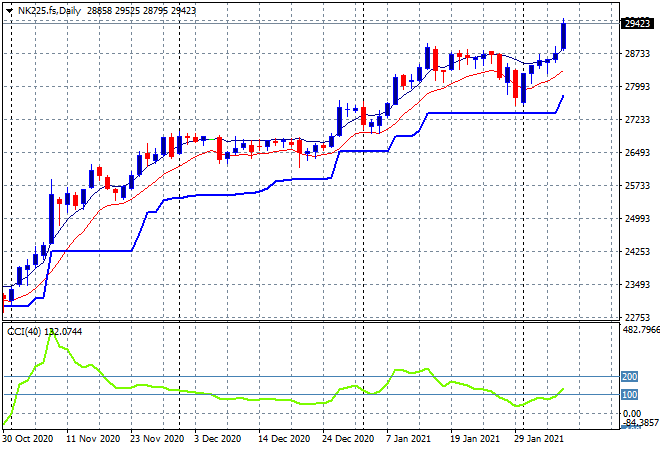Screen dimensions: 660x450
Task: Click the green CCI line peak
Action: (x=52, y=332)
